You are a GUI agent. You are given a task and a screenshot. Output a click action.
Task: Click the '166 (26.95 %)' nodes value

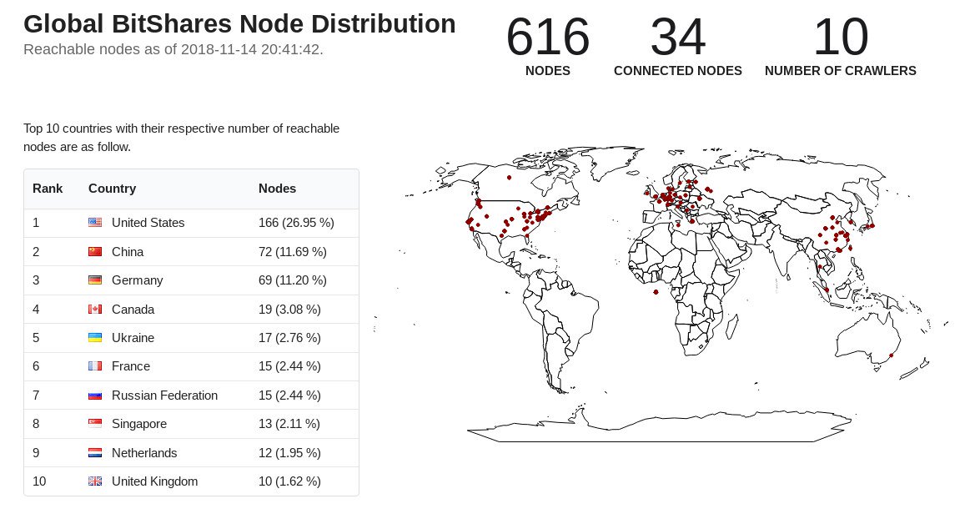(296, 223)
